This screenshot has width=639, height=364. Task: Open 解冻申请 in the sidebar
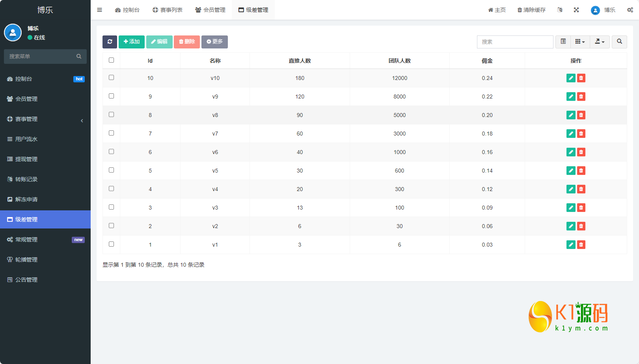[45, 199]
